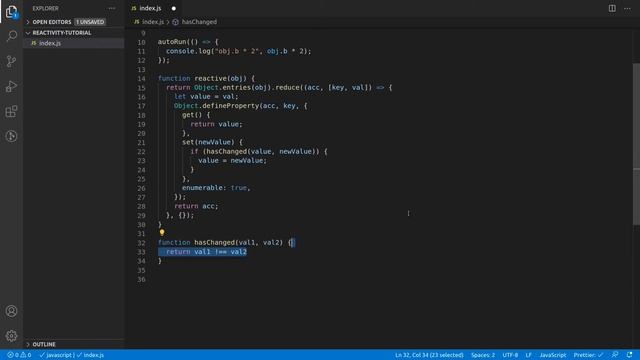Viewport: 640px width, 360px height.
Task: Change file encoding UTF-8
Action: (x=510, y=355)
